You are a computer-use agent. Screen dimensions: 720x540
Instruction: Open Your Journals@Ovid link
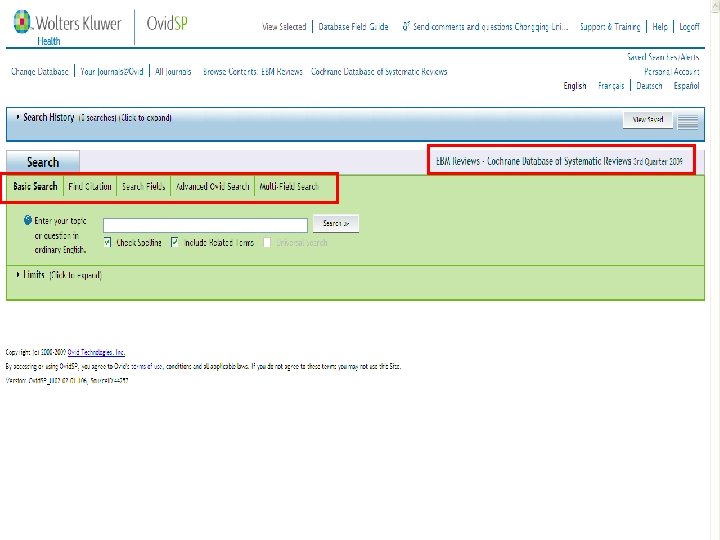(112, 72)
